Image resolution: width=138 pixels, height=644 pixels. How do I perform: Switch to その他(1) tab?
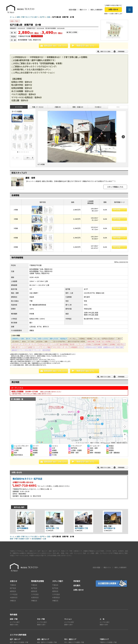pyautogui.click(x=98, y=107)
